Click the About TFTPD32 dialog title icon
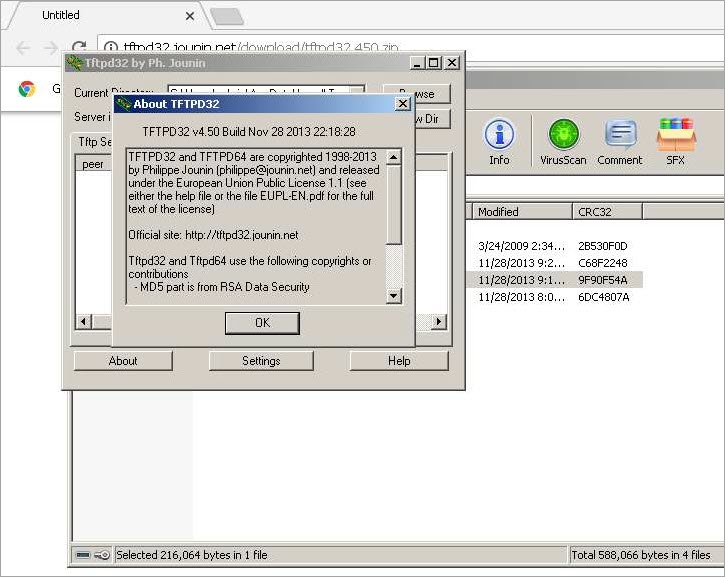The height and width of the screenshot is (577, 725). 123,104
